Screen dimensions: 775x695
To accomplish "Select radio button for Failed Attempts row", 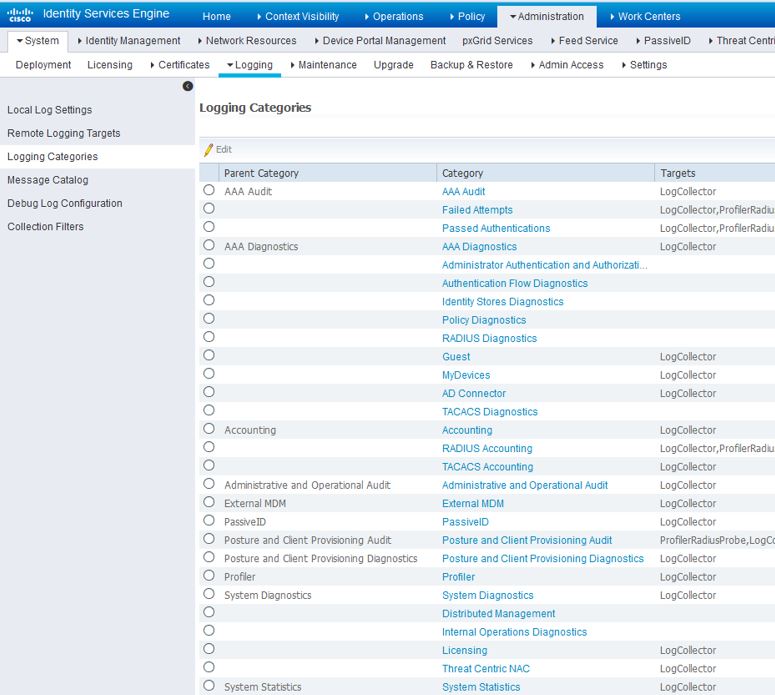I will coord(209,209).
